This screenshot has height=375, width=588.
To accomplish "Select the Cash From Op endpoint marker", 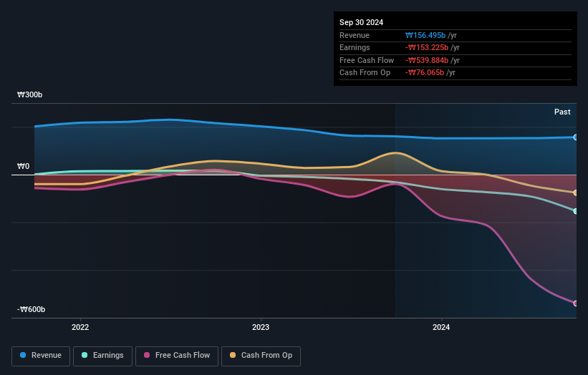I will 575,193.
